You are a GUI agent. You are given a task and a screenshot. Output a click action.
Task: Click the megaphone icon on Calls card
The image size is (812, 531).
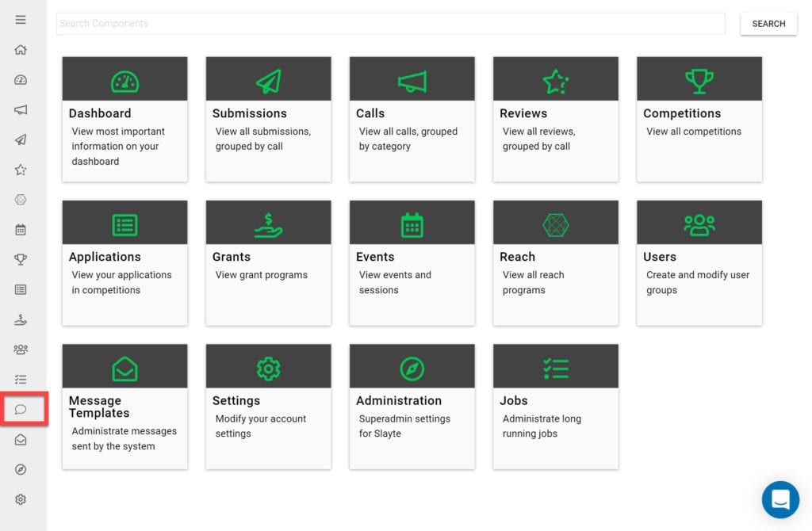click(412, 82)
